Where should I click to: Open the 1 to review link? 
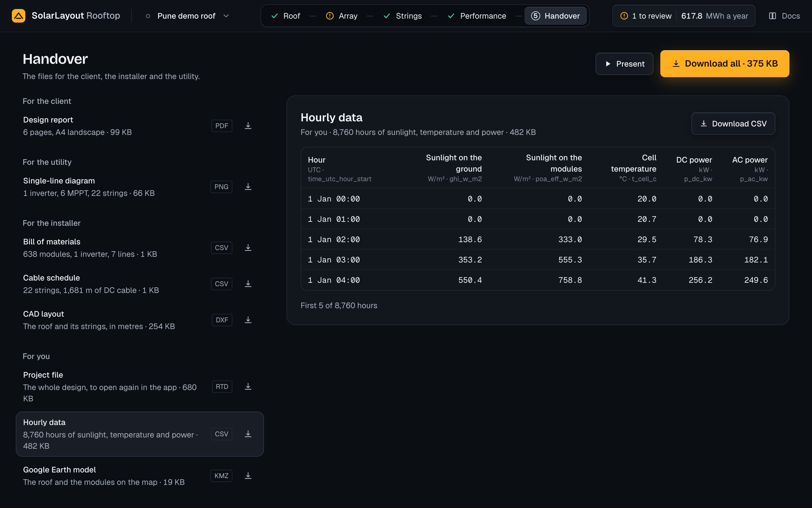point(646,16)
